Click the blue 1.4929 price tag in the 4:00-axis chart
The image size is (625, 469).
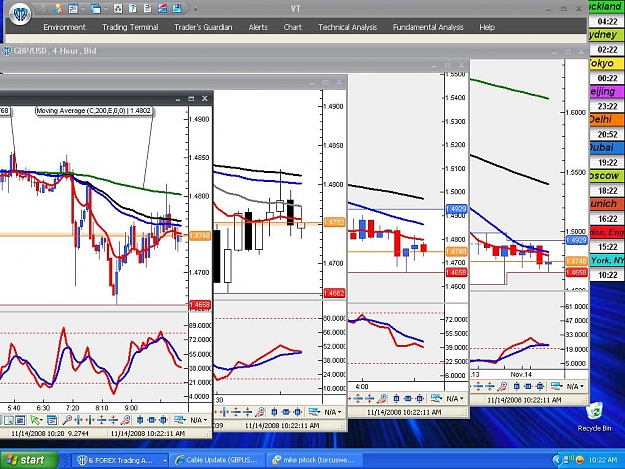(456, 209)
